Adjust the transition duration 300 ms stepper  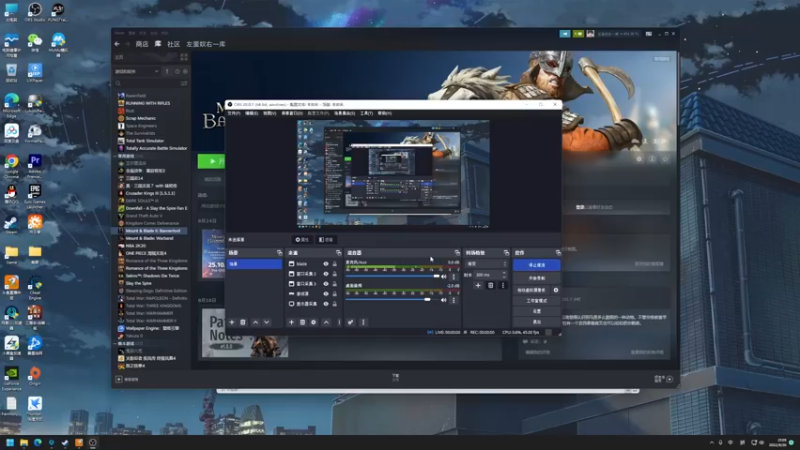(490, 275)
